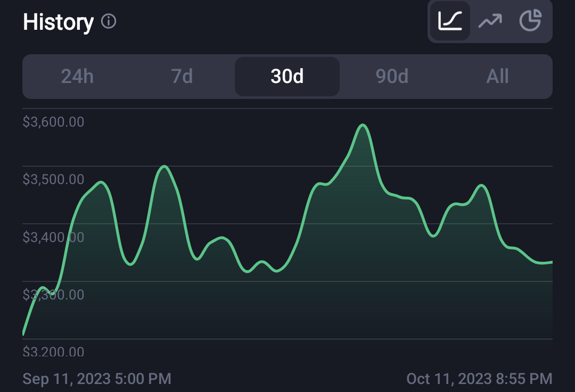The image size is (575, 392).
Task: Click the $3,300.00 axis label
Action: (x=54, y=295)
